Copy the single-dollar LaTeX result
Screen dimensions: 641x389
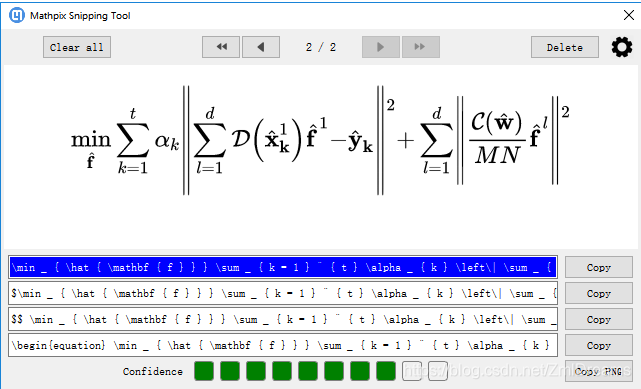coord(599,293)
